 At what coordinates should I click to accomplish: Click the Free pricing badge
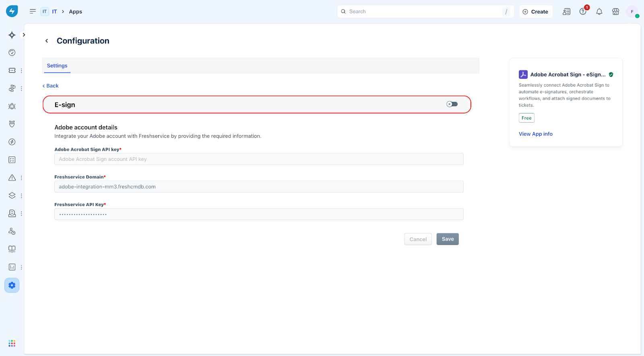coord(526,118)
